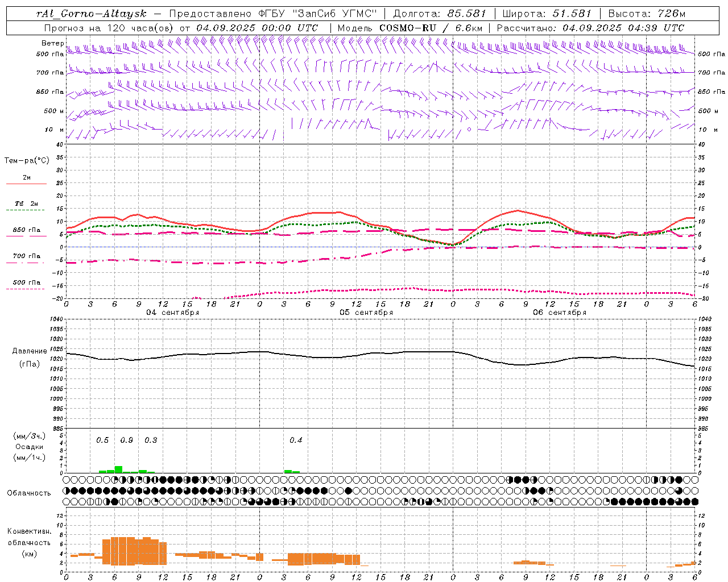Click the longitude value Долгота: 85.581
The image size is (728, 582).
pos(440,14)
